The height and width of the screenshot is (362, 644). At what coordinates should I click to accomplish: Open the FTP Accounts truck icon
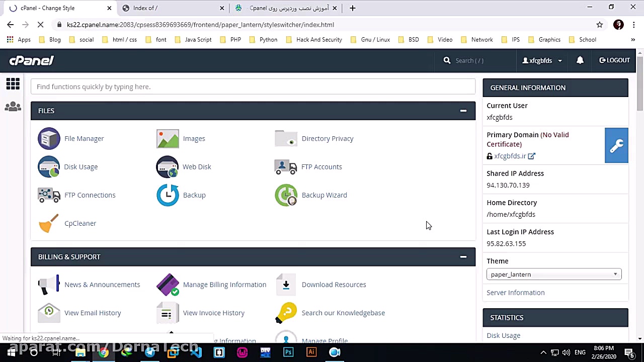click(286, 167)
